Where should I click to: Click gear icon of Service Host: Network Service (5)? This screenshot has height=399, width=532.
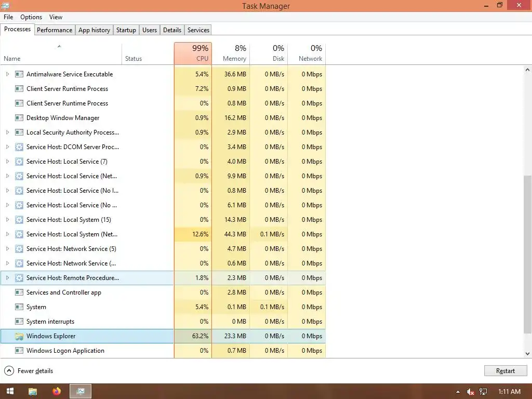[19, 249]
